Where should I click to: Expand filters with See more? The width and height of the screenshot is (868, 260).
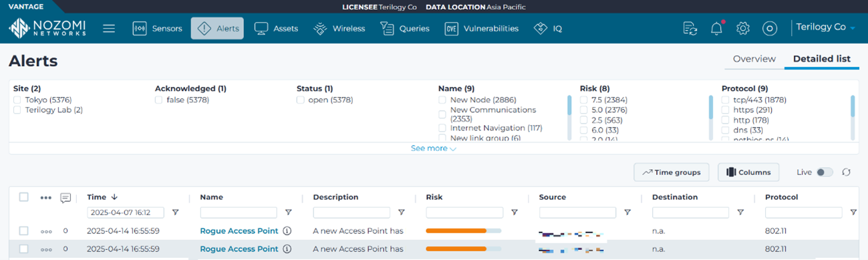(x=433, y=148)
